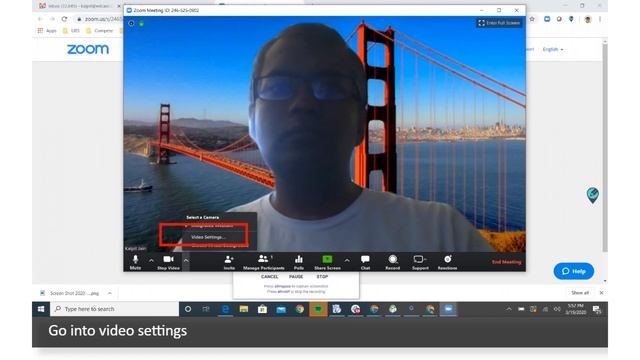
Task: Click the red End Meeting link
Action: click(506, 262)
